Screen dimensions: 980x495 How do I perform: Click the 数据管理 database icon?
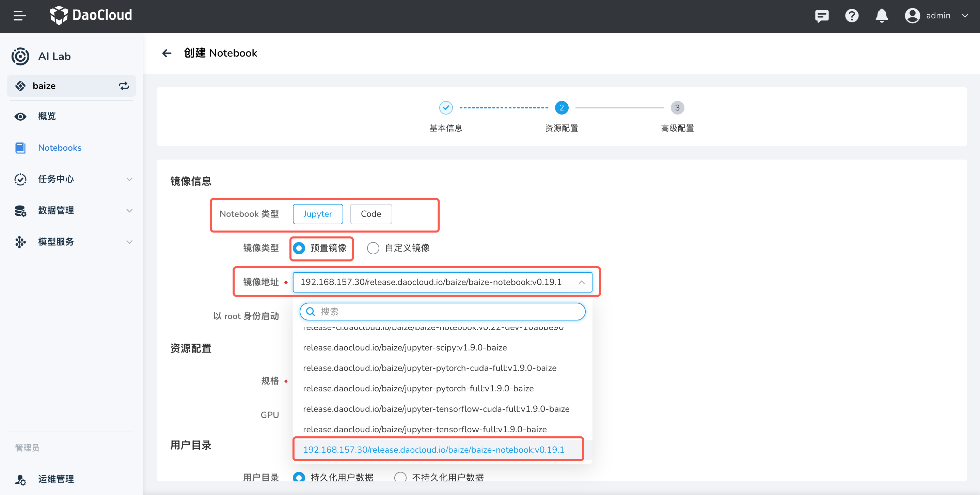tap(20, 211)
